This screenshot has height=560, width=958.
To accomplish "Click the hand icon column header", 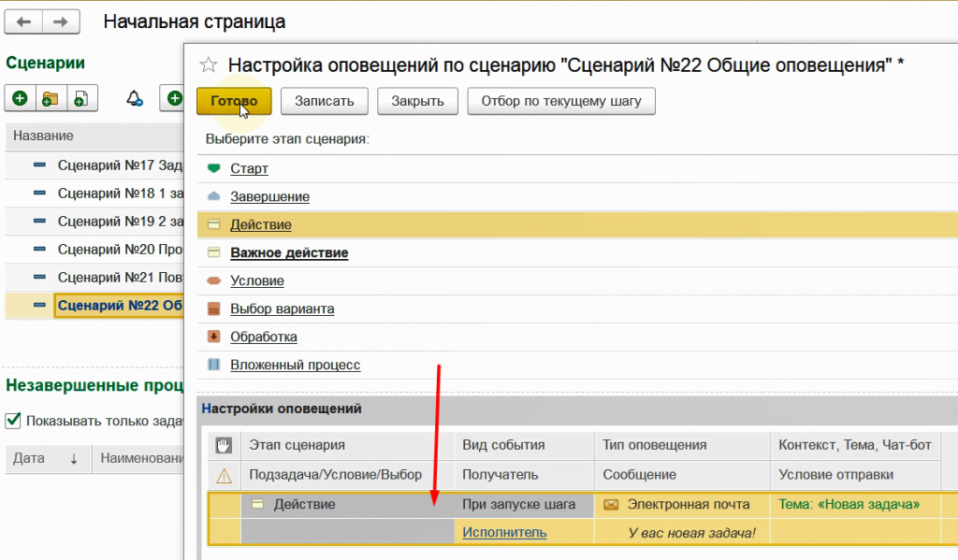I will point(224,445).
